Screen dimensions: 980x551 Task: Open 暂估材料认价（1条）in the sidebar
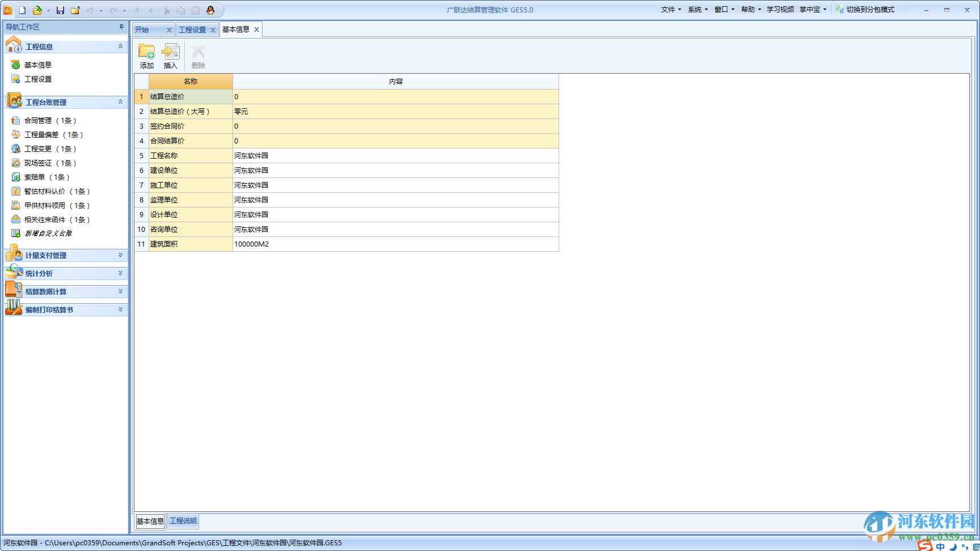[x=57, y=192]
